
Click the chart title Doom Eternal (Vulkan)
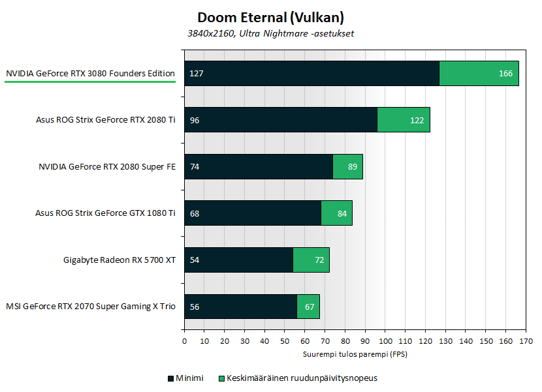(270, 18)
